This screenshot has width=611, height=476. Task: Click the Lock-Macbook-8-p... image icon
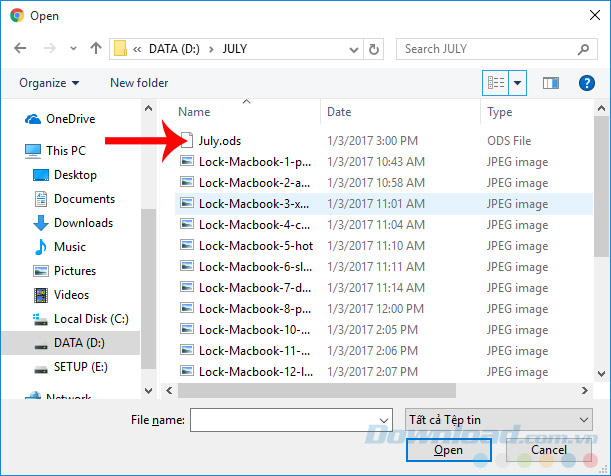(187, 308)
